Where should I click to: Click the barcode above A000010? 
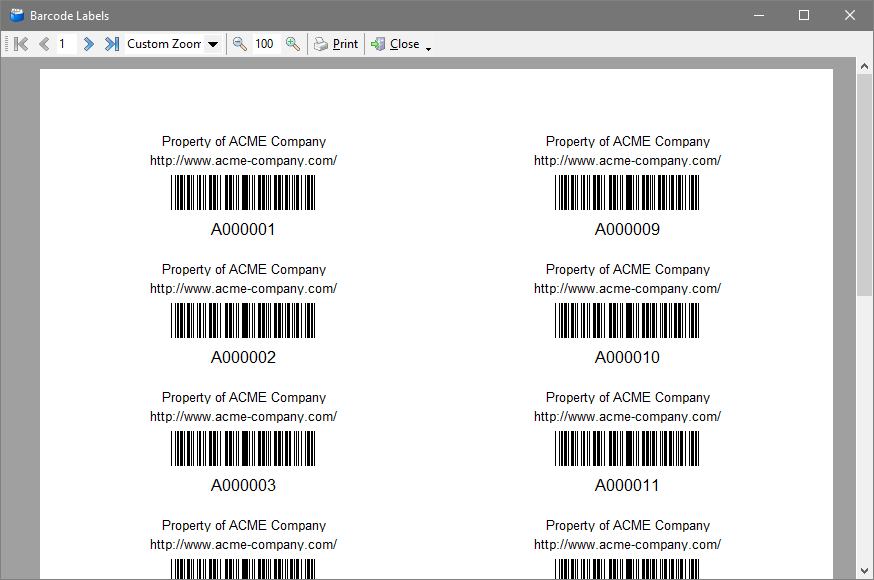(627, 320)
